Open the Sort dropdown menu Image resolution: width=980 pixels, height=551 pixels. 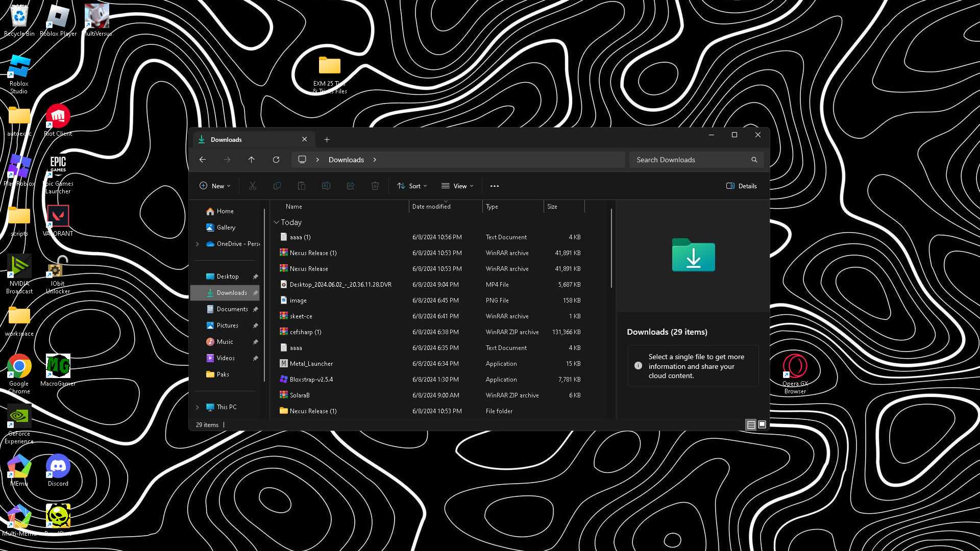tap(412, 186)
